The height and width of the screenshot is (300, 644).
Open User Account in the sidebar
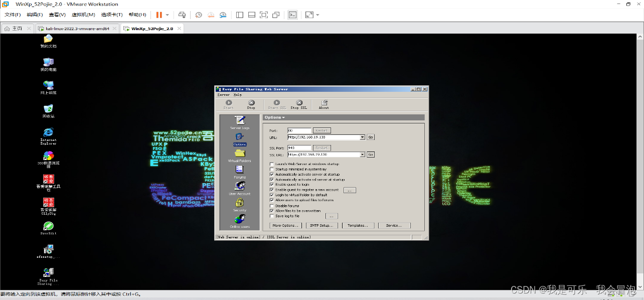tap(240, 189)
